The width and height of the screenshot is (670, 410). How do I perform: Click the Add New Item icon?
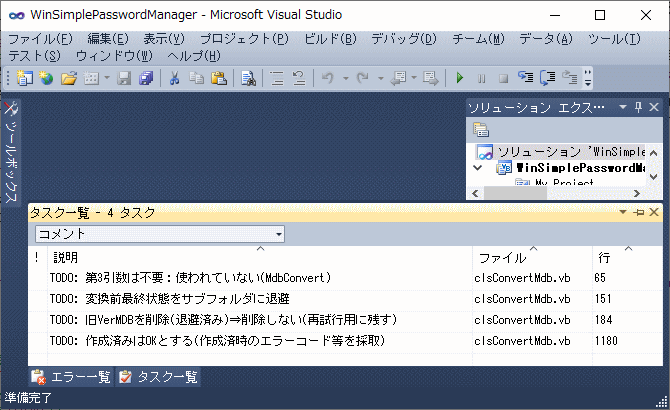tap(91, 78)
